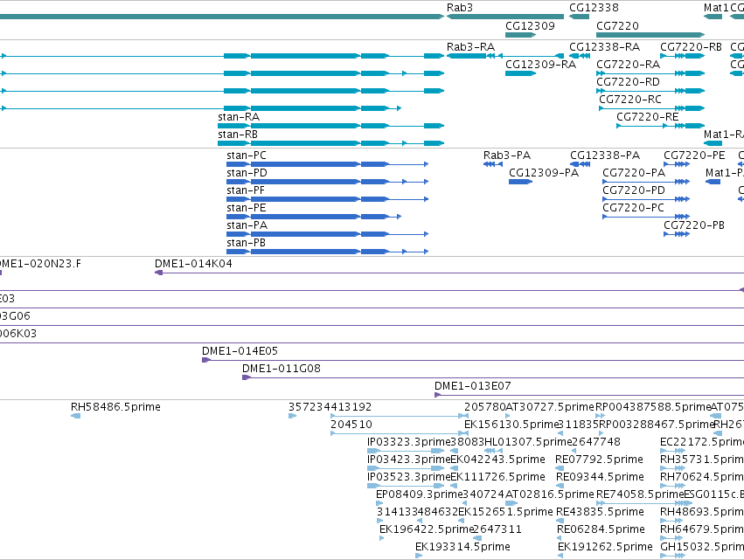Select the RH58486.5prime EST label

point(115,407)
